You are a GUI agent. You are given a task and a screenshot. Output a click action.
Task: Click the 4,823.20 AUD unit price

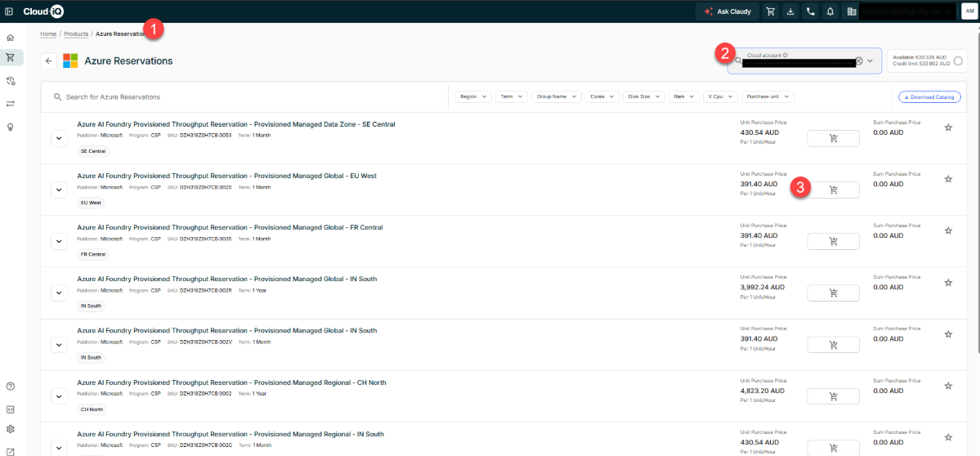pos(762,391)
